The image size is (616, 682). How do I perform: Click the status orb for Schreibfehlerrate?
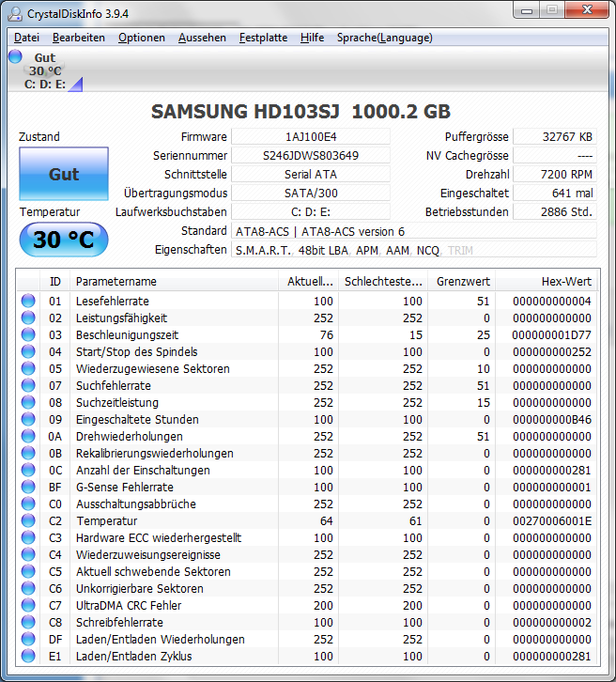click(x=28, y=623)
